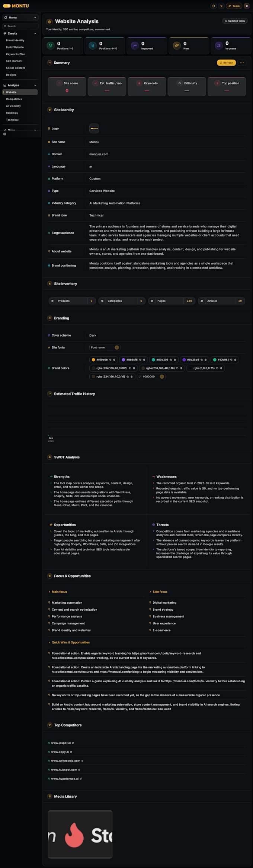This screenshot has height=868, width=253.
Task: Click the Site score summary card
Action: [67, 86]
